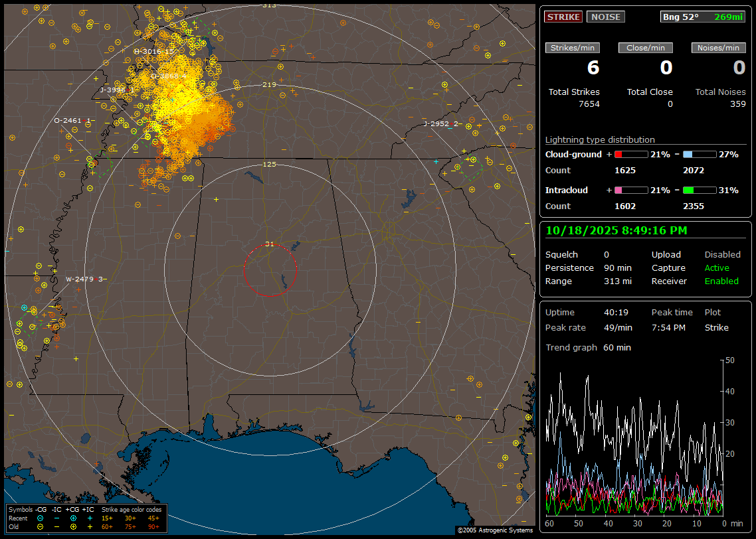Toggle the STRIKE indicator
This screenshot has width=756, height=539.
[x=563, y=17]
